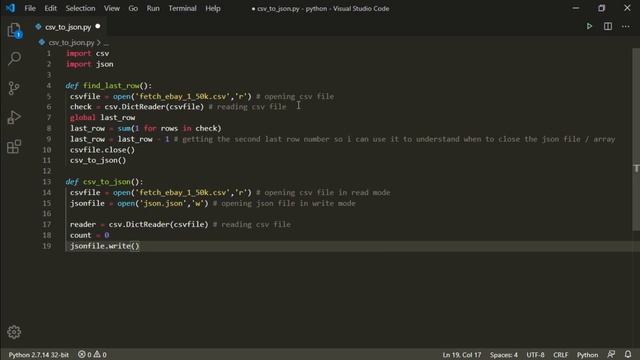
Task: Open the Source Control view
Action: tap(14, 88)
